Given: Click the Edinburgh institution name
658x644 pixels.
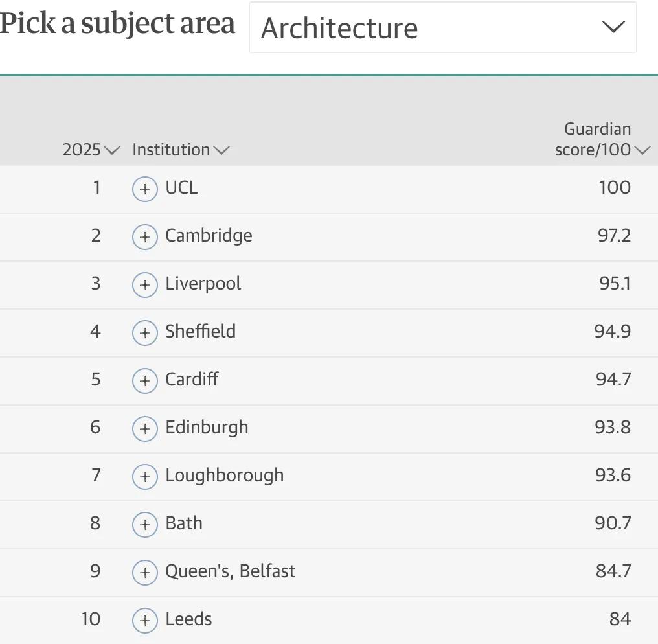Looking at the screenshot, I should (x=207, y=428).
